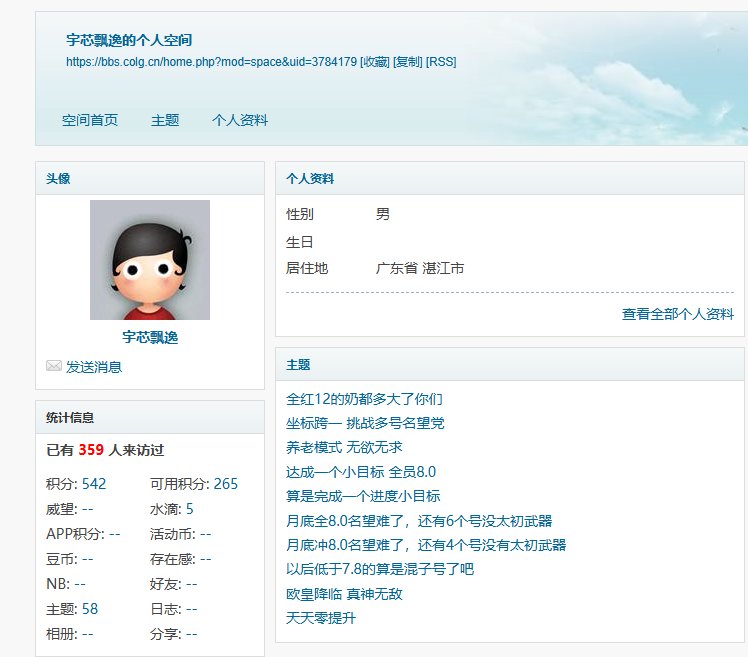Click the visitor count 359
This screenshot has width=748, height=657.
[91, 449]
